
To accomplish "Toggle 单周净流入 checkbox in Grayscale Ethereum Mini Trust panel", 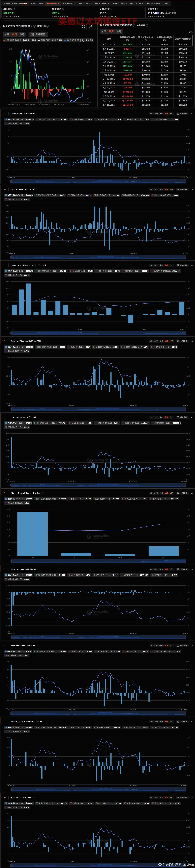I will [x=6, y=347].
